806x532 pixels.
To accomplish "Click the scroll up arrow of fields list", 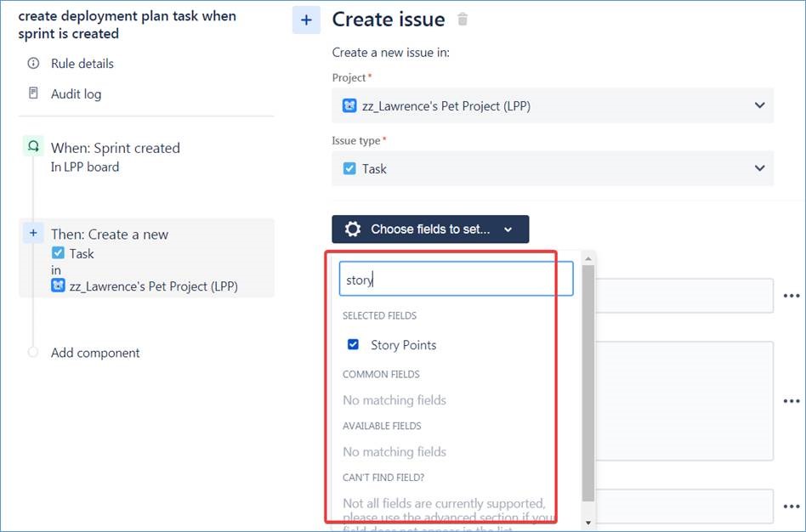I will click(x=588, y=258).
